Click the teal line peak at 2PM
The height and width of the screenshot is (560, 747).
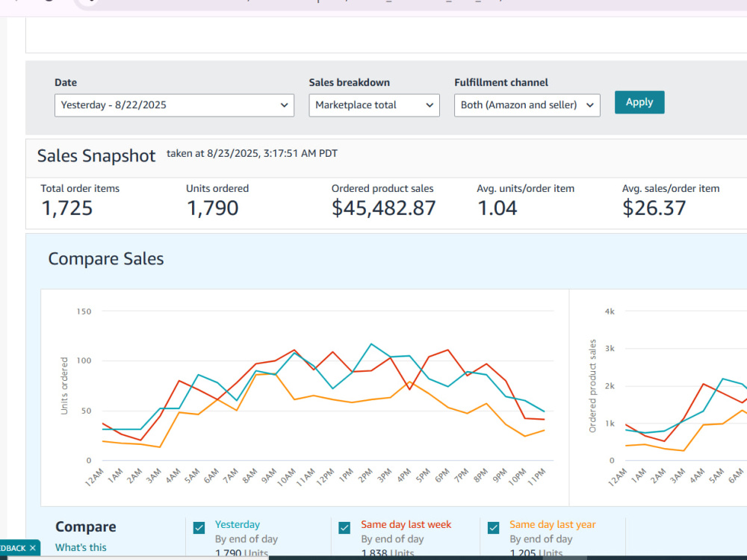coord(371,343)
